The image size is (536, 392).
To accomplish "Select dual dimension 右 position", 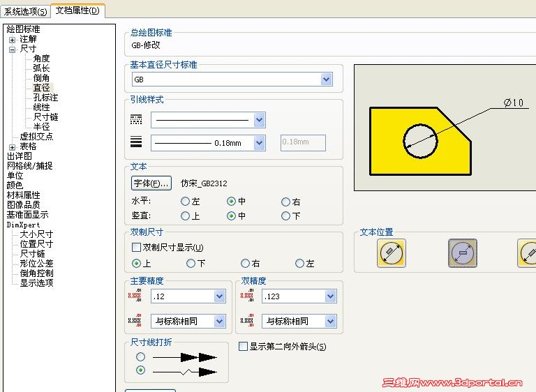I will (x=245, y=263).
